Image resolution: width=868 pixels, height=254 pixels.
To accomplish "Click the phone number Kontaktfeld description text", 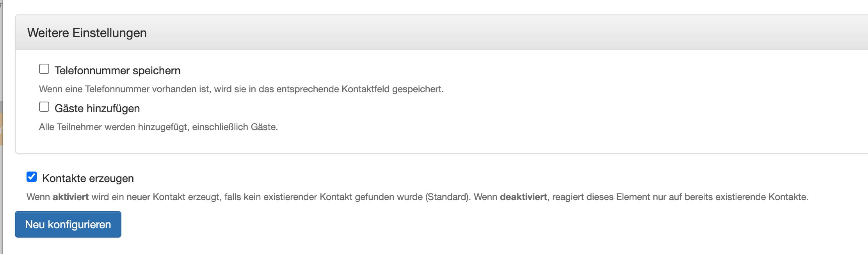I will [241, 89].
